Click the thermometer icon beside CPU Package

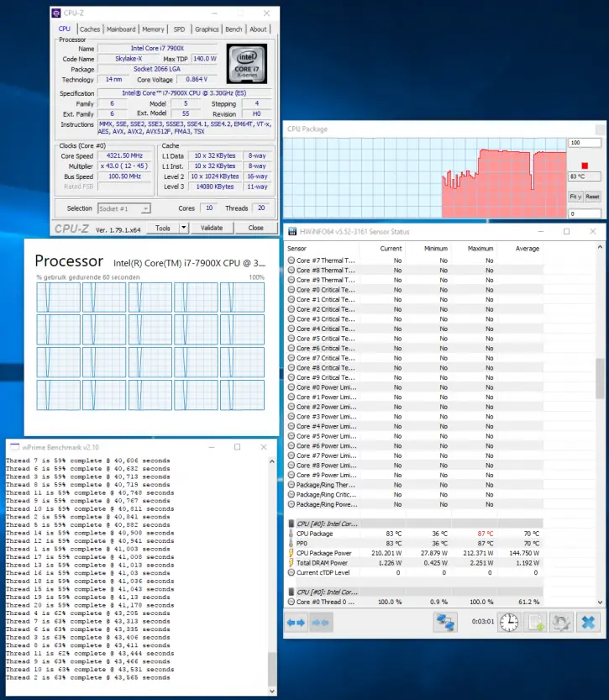(291, 534)
